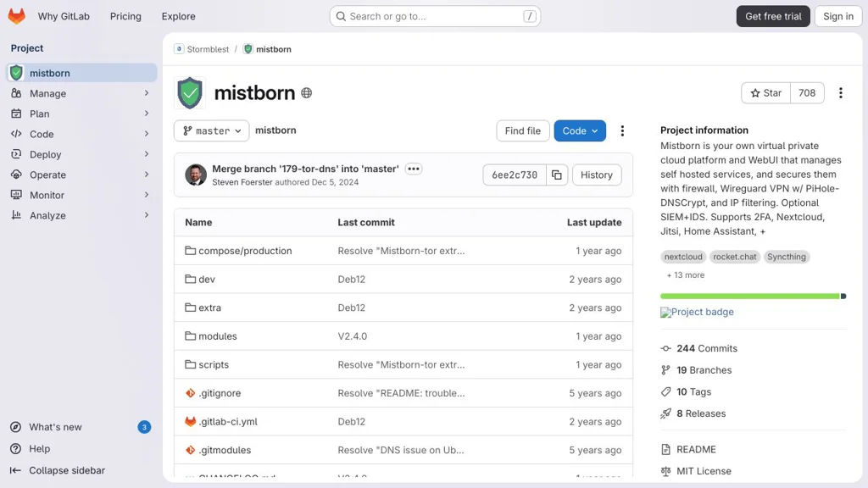868x488 pixels.
Task: Expand the Analyze sidebar section
Action: point(81,215)
